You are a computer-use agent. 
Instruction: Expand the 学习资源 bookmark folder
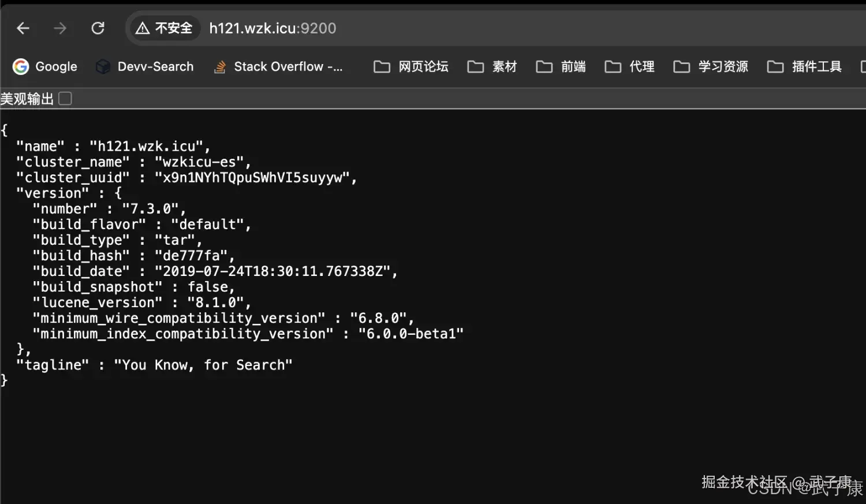pos(711,67)
